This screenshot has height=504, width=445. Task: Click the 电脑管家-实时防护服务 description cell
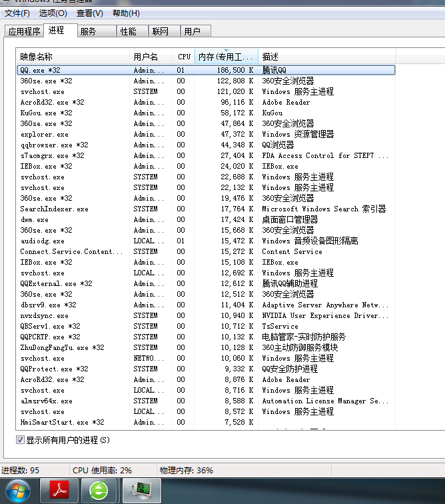pos(304,337)
